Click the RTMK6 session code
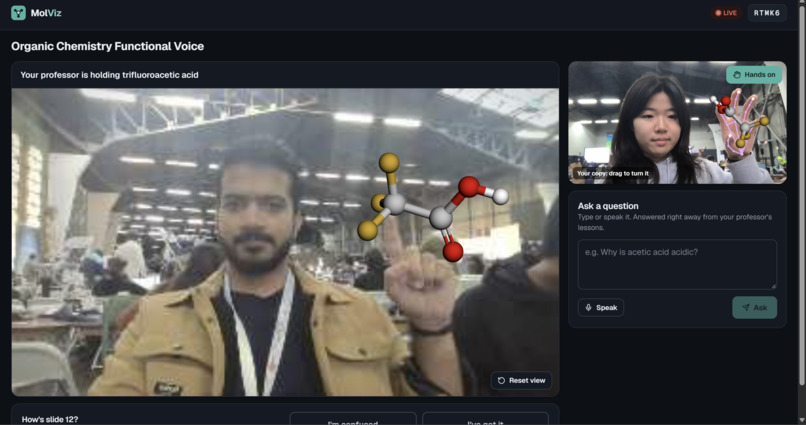Viewport: 806px width, 425px height. click(766, 13)
